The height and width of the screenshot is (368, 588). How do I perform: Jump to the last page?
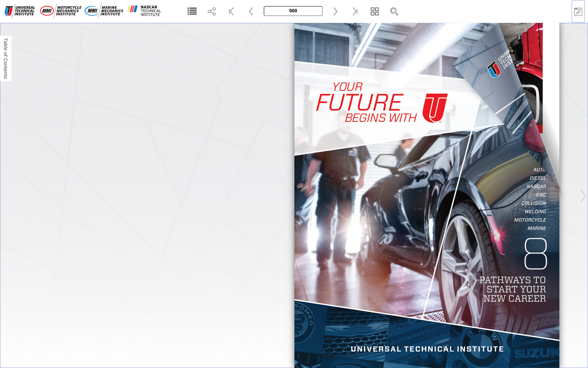click(x=355, y=12)
